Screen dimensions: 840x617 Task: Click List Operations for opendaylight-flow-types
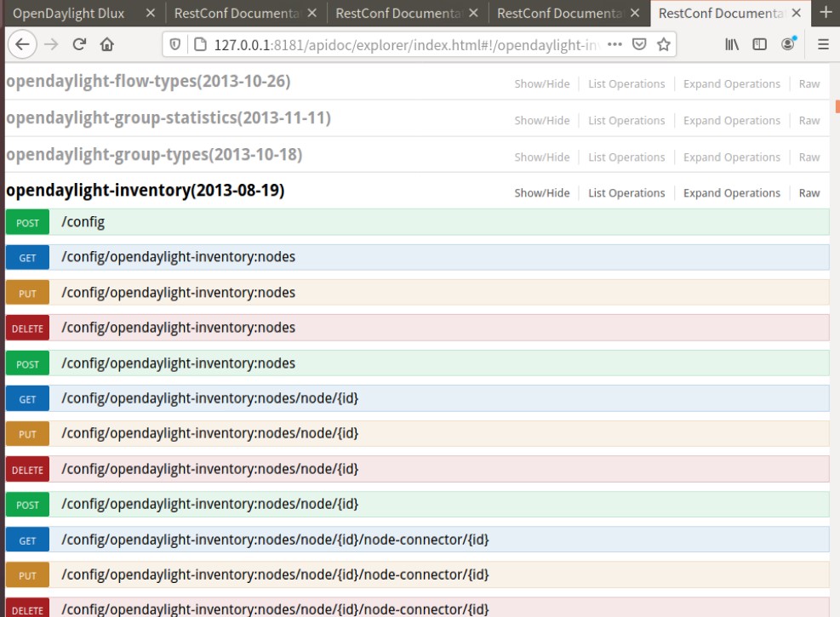click(626, 84)
